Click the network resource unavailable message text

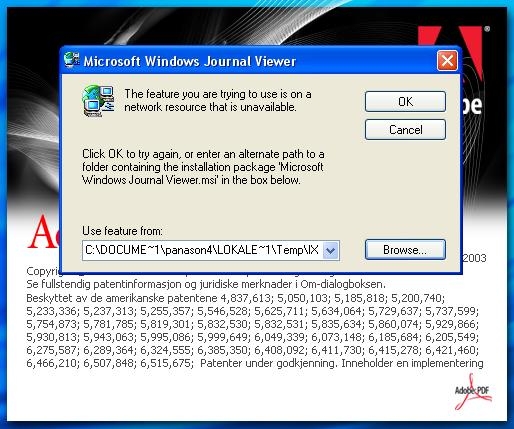pos(218,100)
